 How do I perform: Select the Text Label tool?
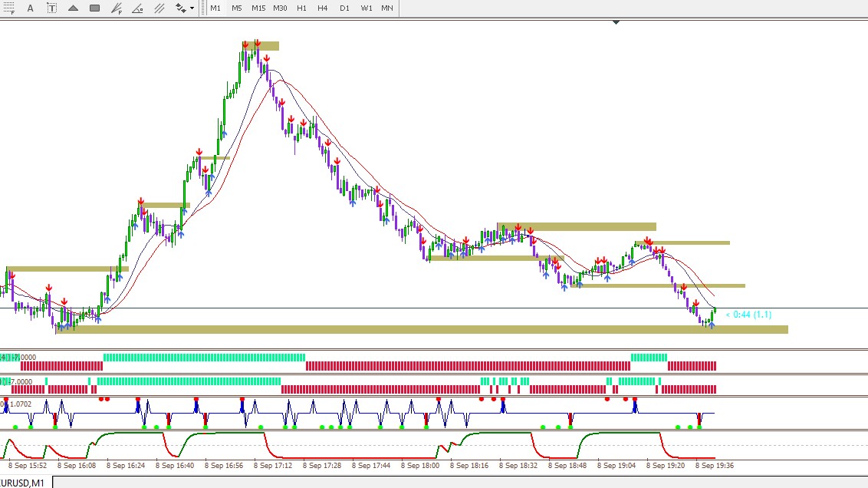click(51, 8)
